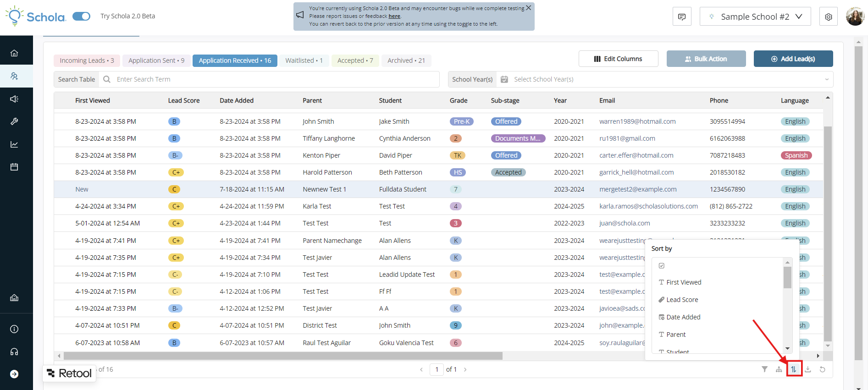
Task: Open the Calendar sidebar icon
Action: point(14,167)
